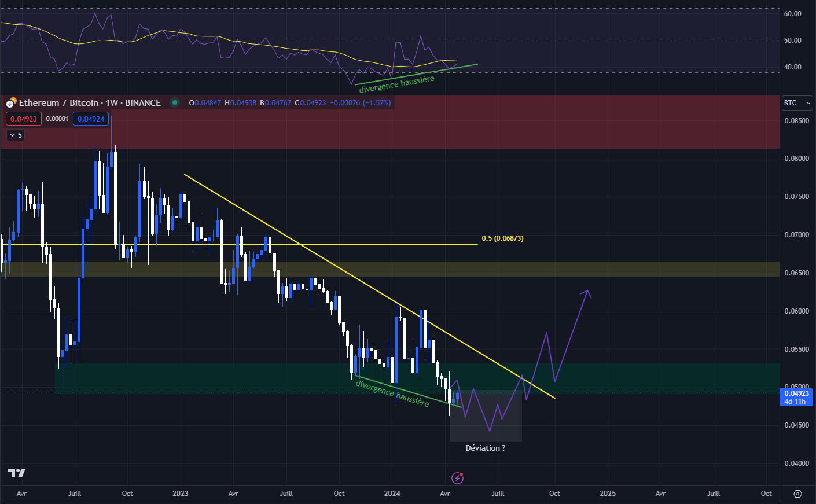
Task: Click the 4d 11h candle countdown label
Action: tap(796, 400)
